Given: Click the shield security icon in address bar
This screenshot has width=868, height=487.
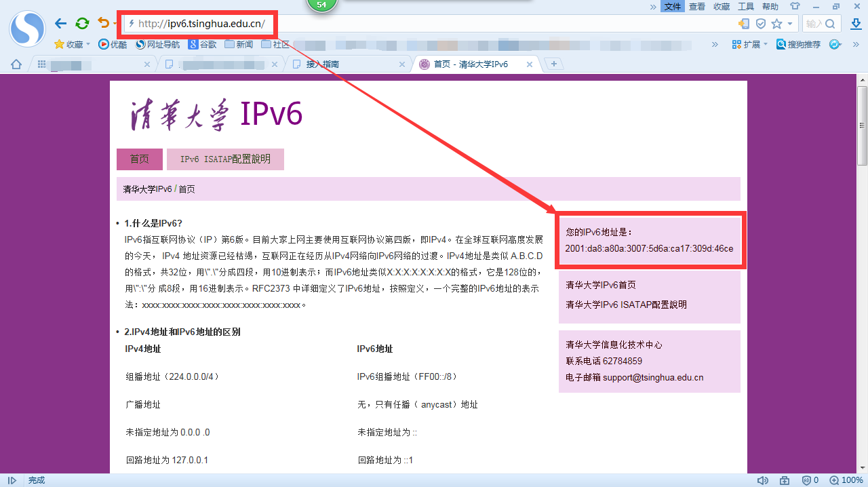Looking at the screenshot, I should (x=761, y=24).
